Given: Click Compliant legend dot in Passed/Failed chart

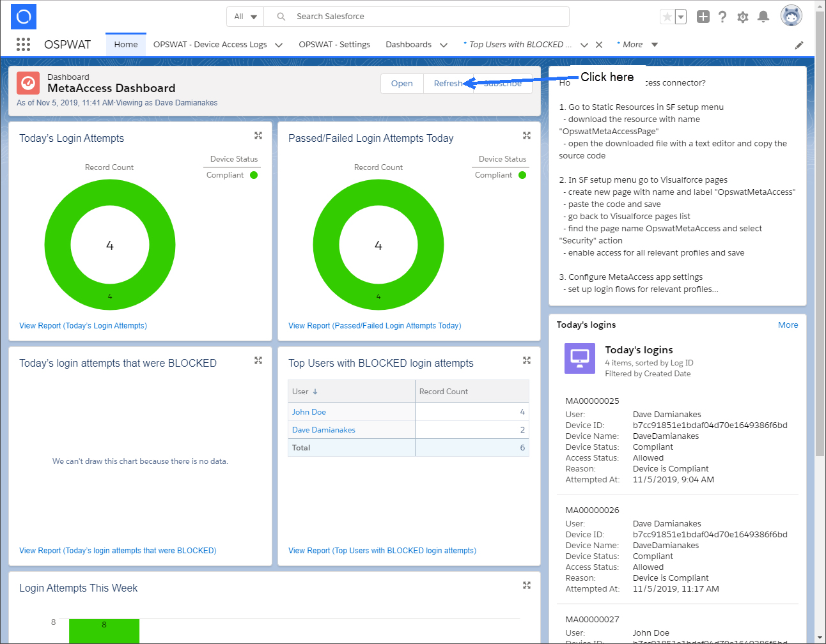Looking at the screenshot, I should pos(522,175).
